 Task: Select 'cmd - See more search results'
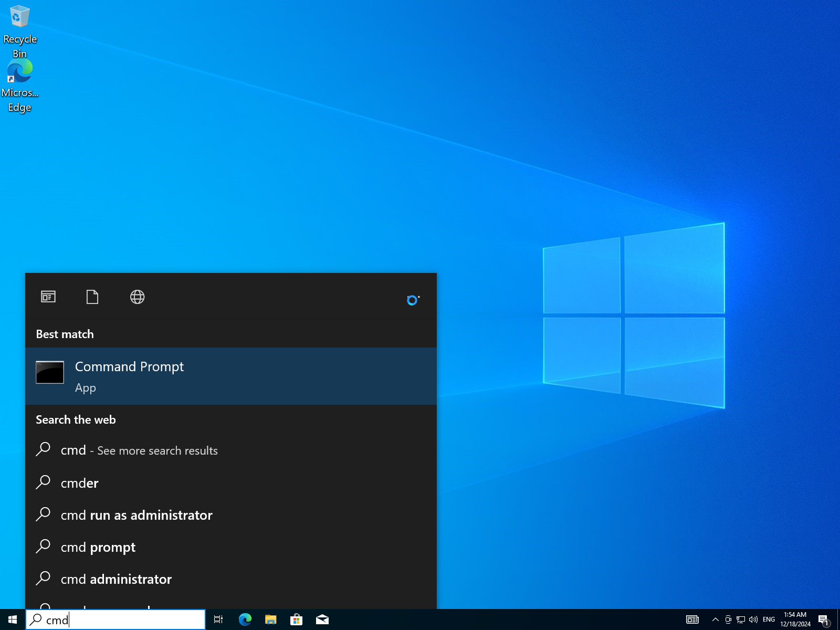(x=139, y=450)
